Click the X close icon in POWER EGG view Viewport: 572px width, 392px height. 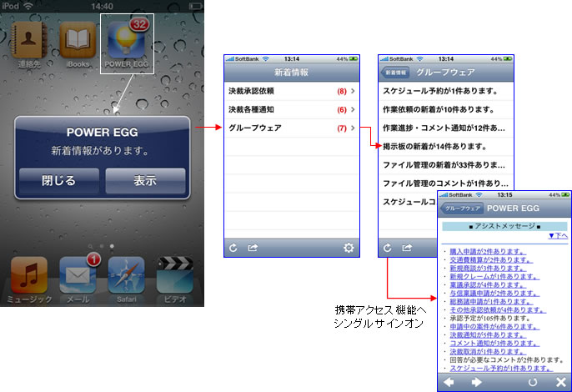pos(560,382)
